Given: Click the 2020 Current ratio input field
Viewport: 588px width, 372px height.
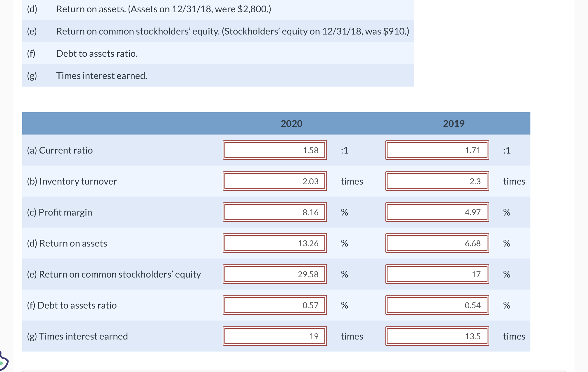Looking at the screenshot, I should pyautogui.click(x=274, y=150).
